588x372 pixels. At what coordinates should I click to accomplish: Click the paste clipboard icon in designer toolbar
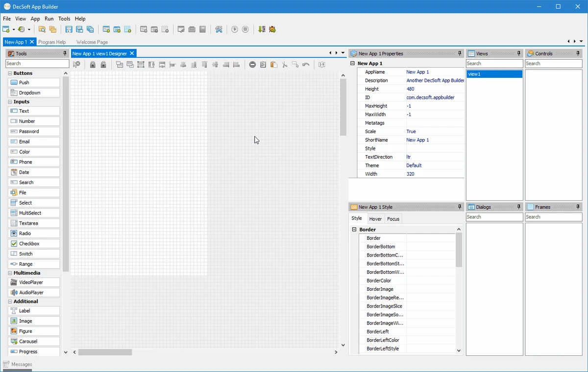tap(274, 64)
